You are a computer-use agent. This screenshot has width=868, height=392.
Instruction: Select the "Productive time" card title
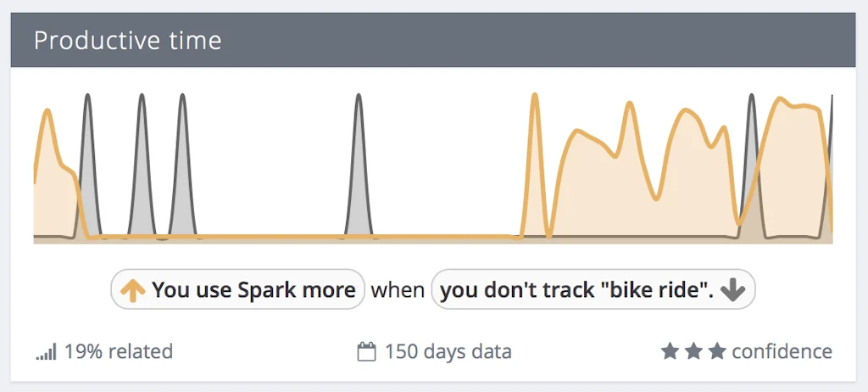pos(127,41)
